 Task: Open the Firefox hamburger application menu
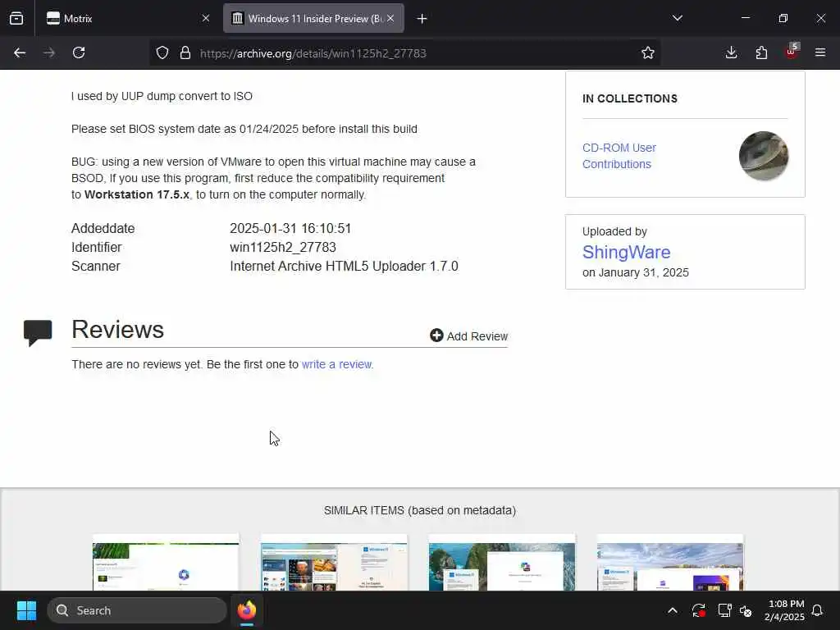pyautogui.click(x=820, y=52)
